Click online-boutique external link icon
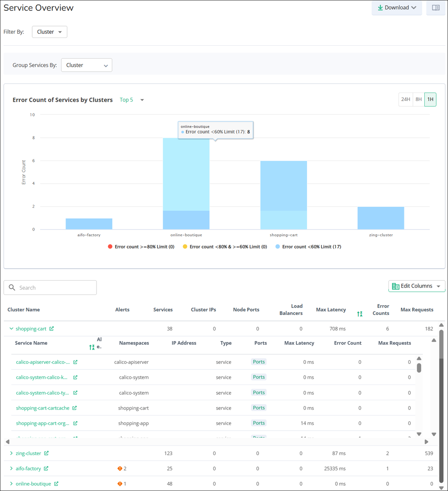448x491 pixels. point(56,484)
